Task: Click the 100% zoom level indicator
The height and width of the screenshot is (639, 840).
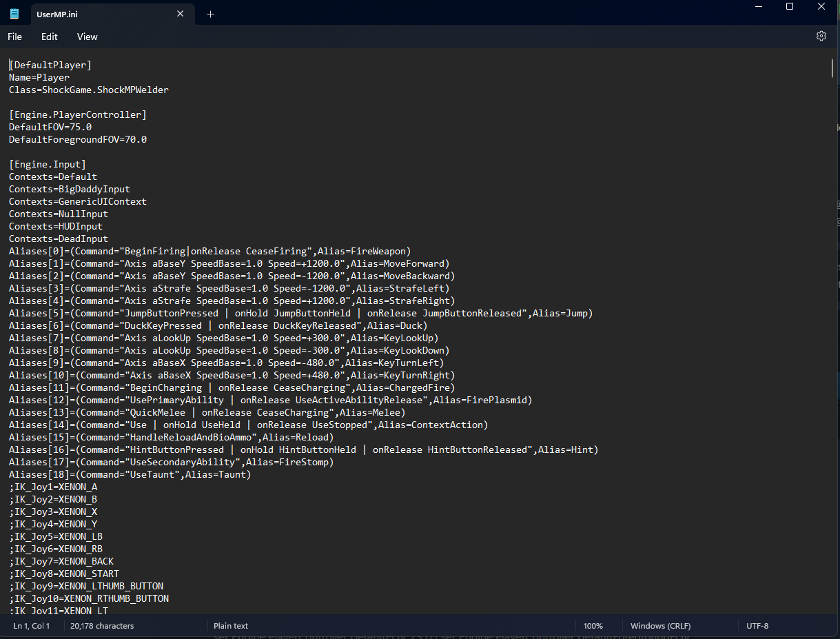Action: tap(593, 626)
